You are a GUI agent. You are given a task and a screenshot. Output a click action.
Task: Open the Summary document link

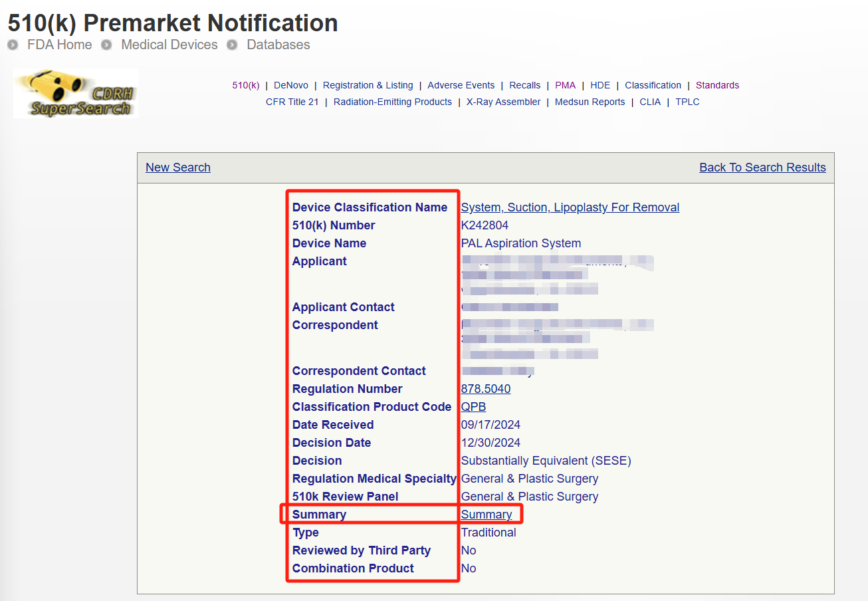click(487, 515)
